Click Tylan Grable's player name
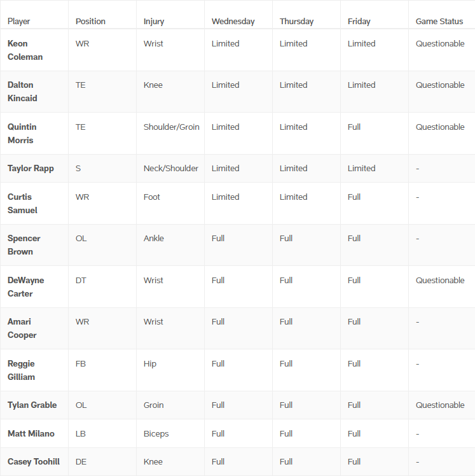475x476 pixels. click(32, 405)
